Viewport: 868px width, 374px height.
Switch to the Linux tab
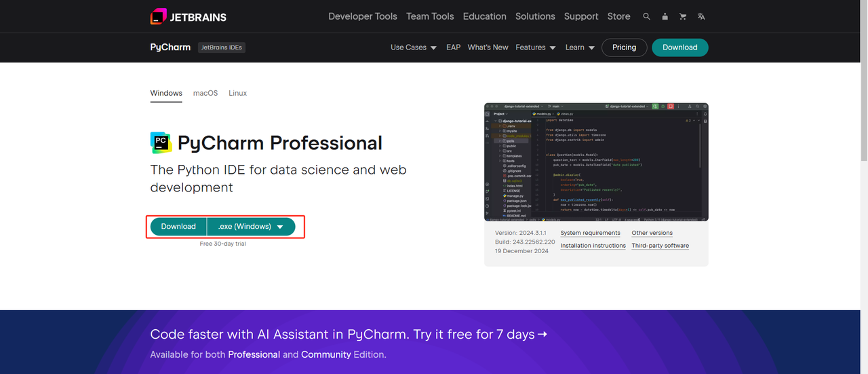238,93
